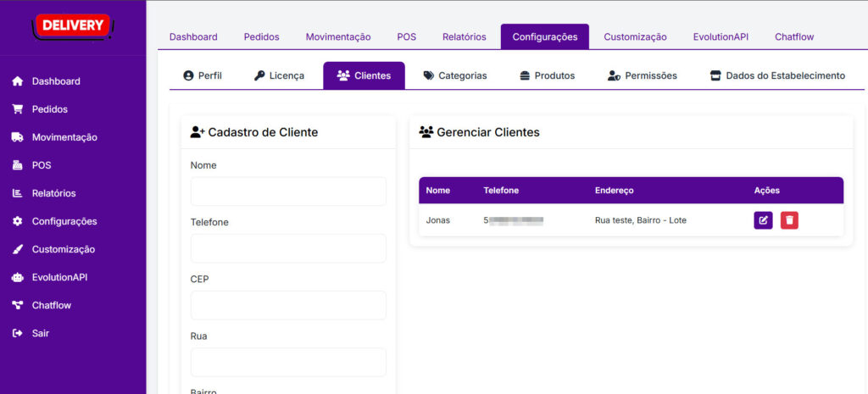This screenshot has height=394, width=868.
Task: Open the Pedidos top tab
Action: pos(261,37)
